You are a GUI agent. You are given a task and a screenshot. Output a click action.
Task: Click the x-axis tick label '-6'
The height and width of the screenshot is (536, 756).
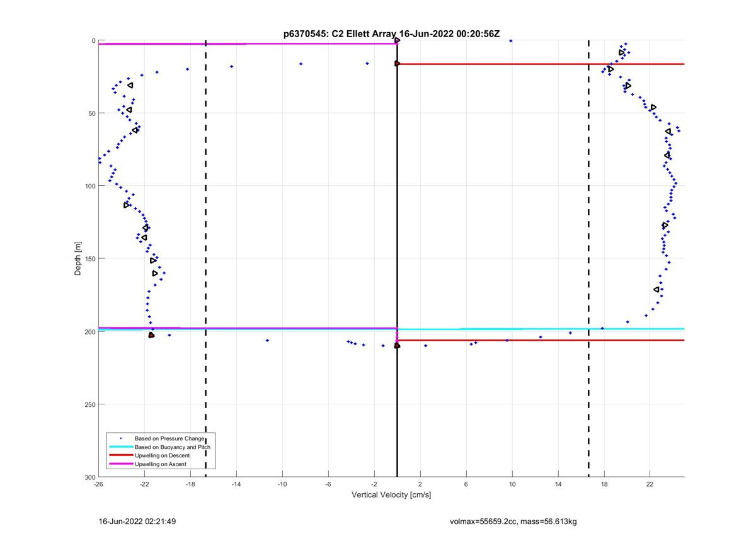[x=328, y=484]
